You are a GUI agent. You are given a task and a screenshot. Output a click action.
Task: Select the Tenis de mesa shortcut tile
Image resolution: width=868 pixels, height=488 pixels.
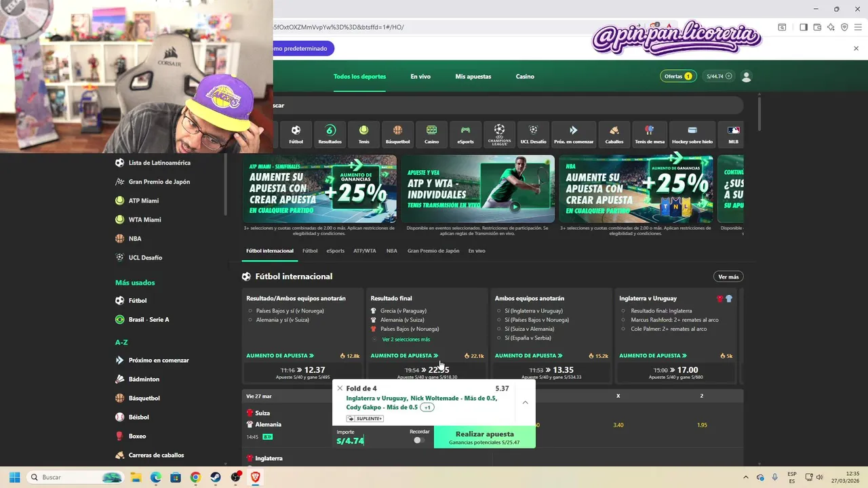coord(650,134)
